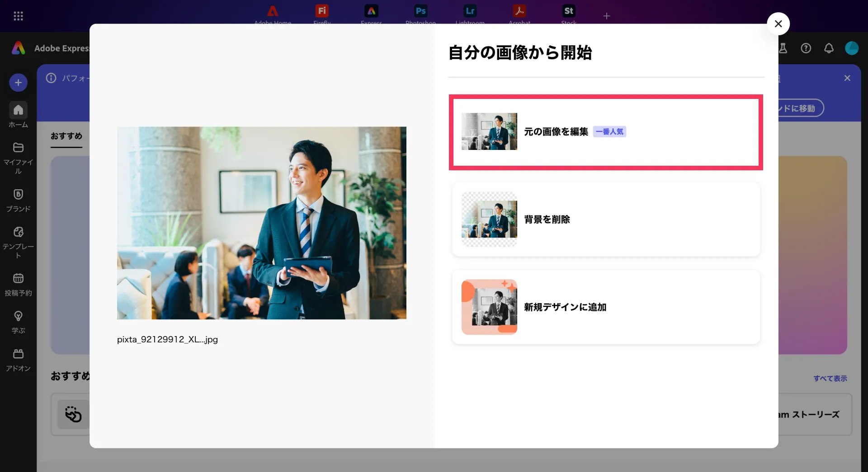Open マイファイル in the sidebar
The image size is (868, 472).
click(18, 158)
